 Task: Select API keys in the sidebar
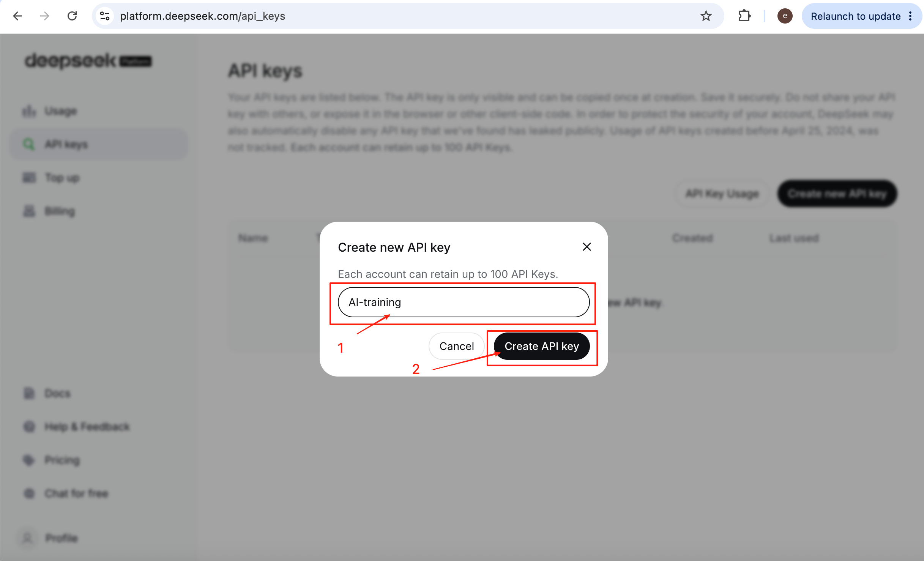coord(99,145)
